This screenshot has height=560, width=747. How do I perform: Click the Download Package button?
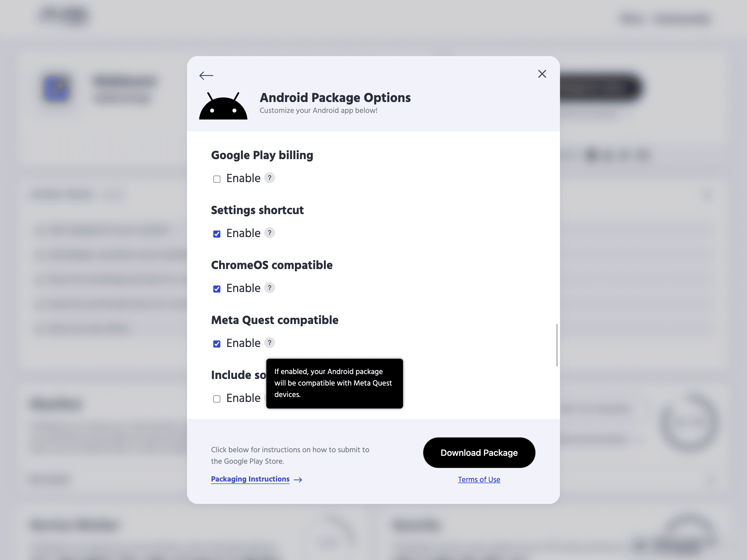[479, 452]
